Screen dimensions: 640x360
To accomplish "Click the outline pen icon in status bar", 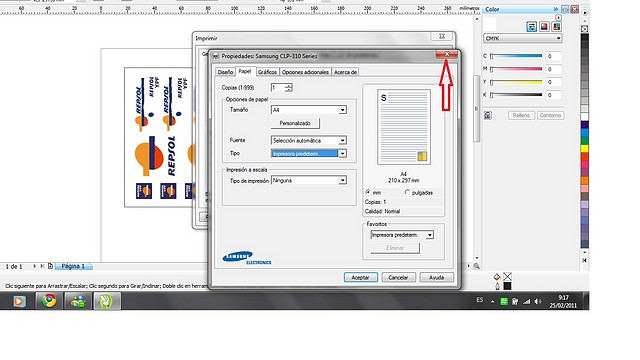I will point(497,286).
